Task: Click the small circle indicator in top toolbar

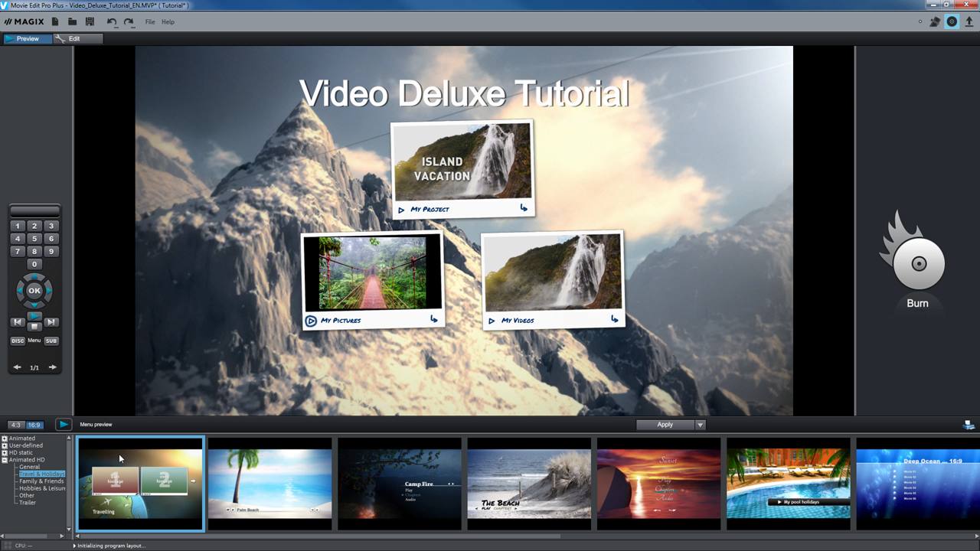Action: (920, 21)
